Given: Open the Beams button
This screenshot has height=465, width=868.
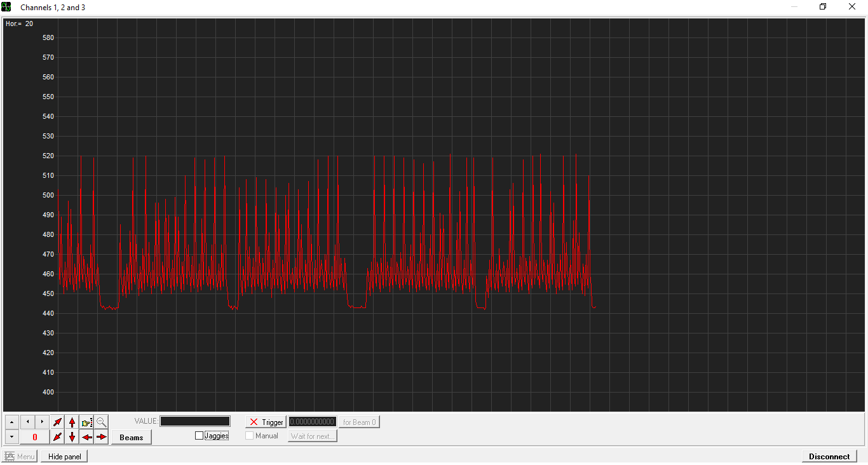Looking at the screenshot, I should tap(132, 437).
